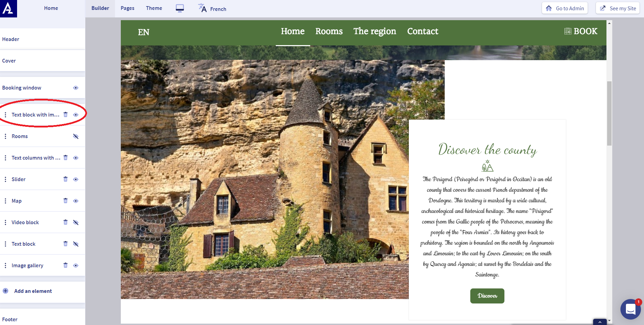644x325 pixels.
Task: Delete the Slider element
Action: (x=66, y=179)
